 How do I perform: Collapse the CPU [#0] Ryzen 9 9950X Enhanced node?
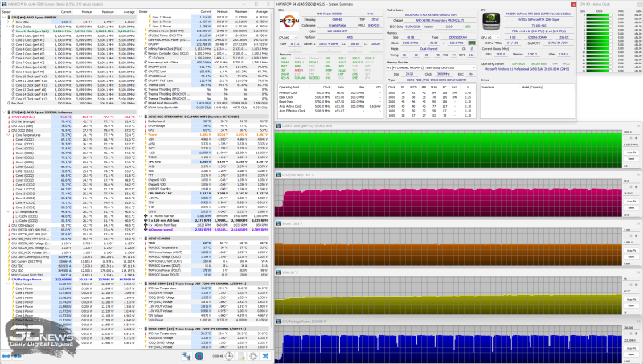pyautogui.click(x=4, y=112)
